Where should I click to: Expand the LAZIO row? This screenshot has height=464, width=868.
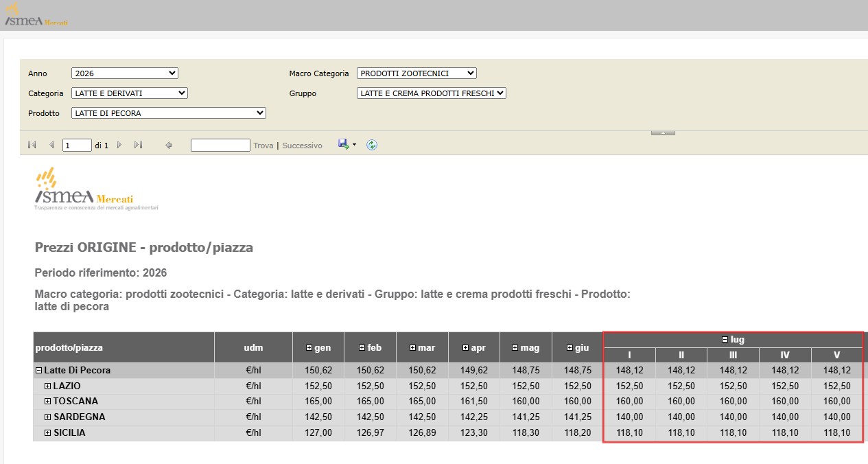coord(48,386)
